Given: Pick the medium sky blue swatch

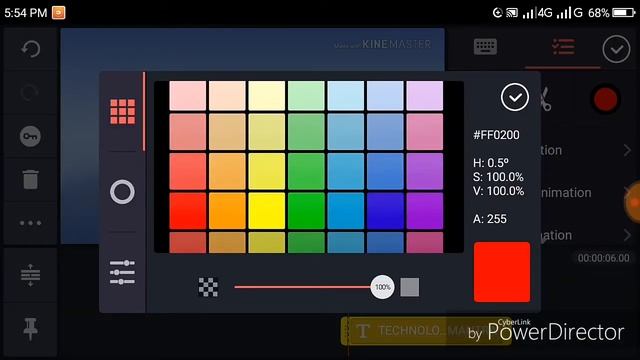Looking at the screenshot, I should pyautogui.click(x=345, y=171).
